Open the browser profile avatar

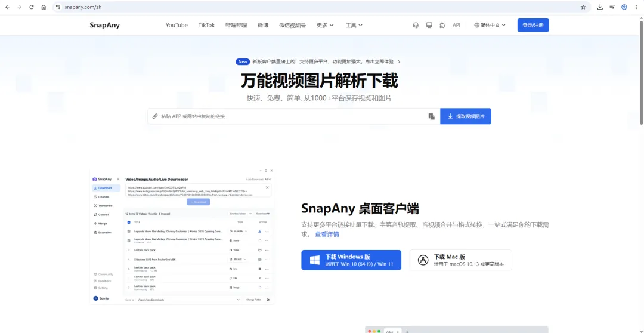click(x=624, y=7)
